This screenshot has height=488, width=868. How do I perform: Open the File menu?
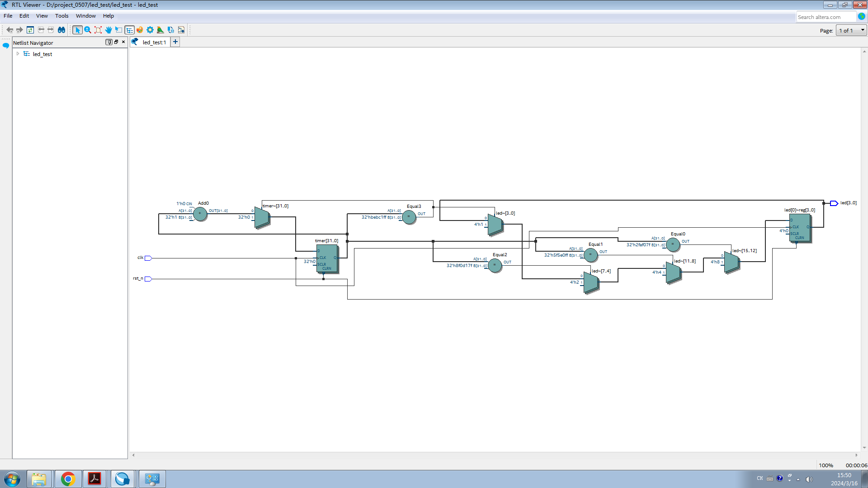pyautogui.click(x=8, y=16)
